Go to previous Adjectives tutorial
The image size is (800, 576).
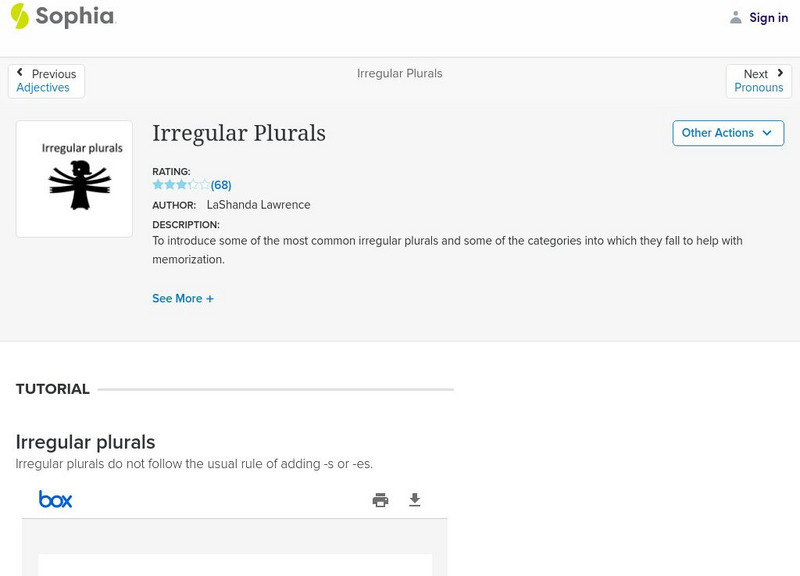43,88
